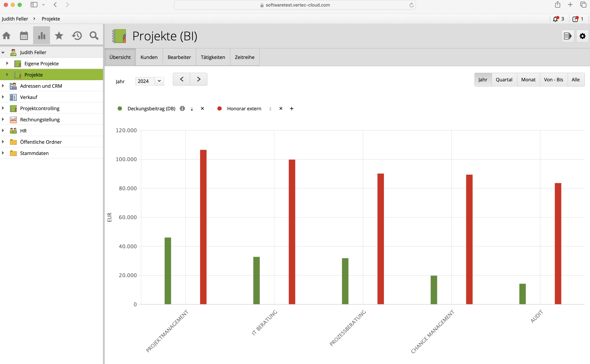Screen dimensions: 590x364
Task: Remove Honorar extern measure with X
Action: [281, 109]
